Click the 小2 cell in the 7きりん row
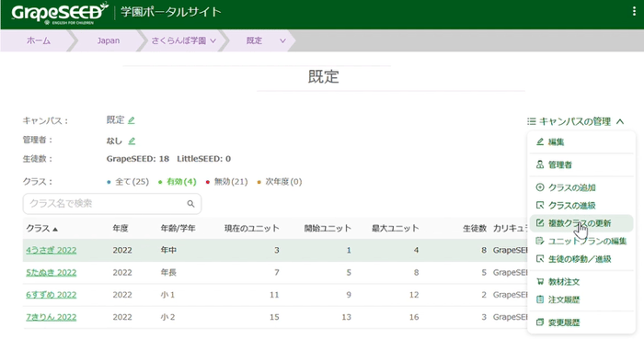The height and width of the screenshot is (339, 644). [x=167, y=317]
